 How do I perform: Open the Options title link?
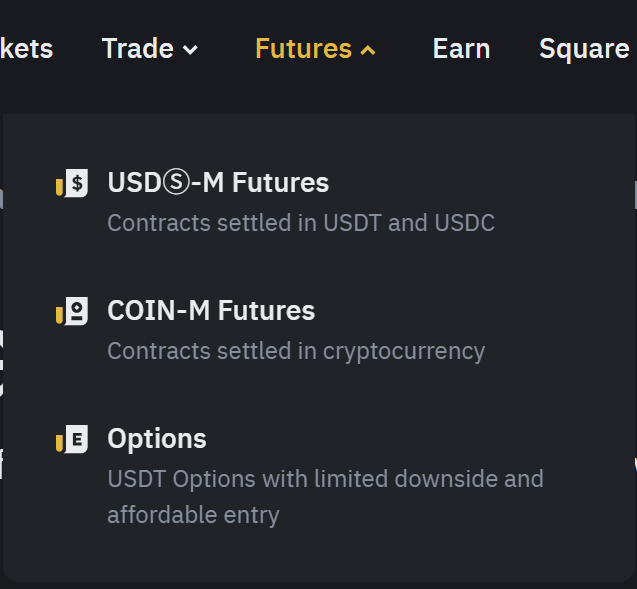pyautogui.click(x=157, y=439)
